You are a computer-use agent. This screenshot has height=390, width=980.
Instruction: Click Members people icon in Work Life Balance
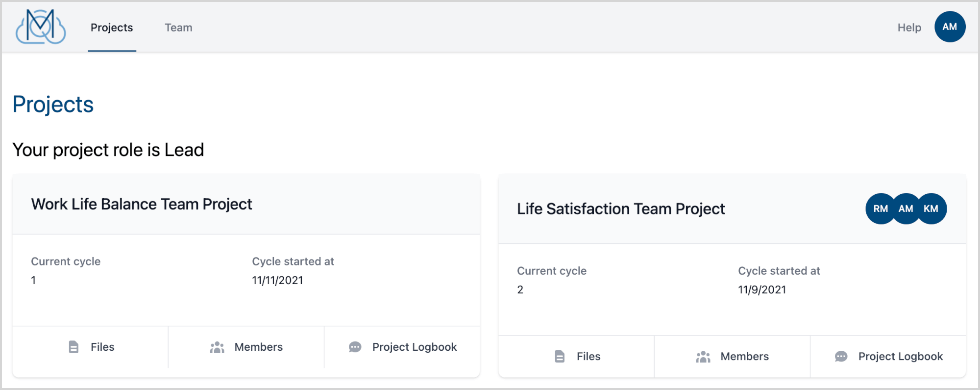[x=217, y=347]
